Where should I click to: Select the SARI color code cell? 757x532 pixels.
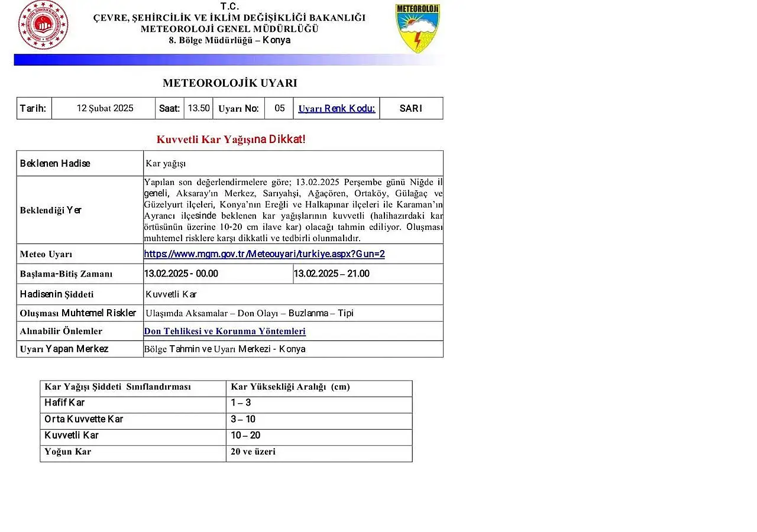410,108
